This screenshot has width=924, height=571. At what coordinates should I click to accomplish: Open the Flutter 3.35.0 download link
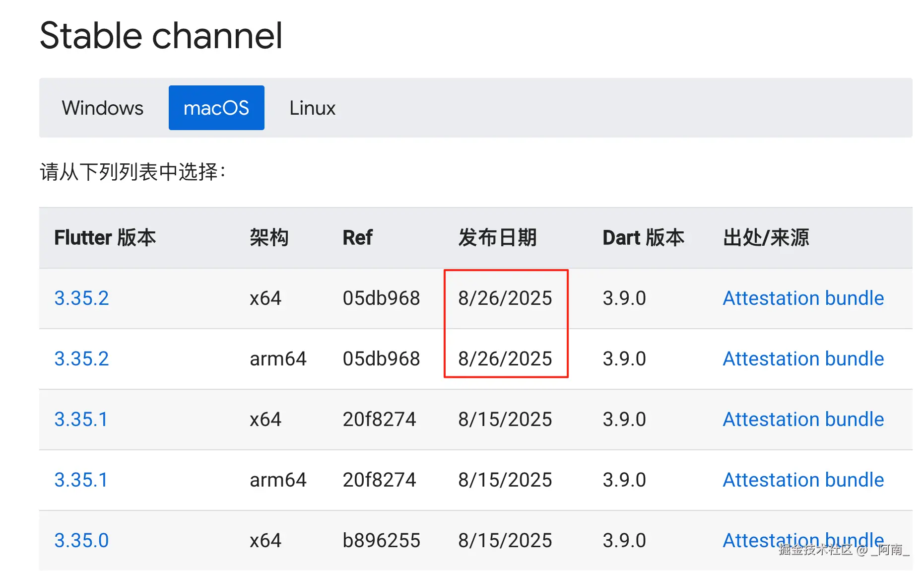click(81, 540)
